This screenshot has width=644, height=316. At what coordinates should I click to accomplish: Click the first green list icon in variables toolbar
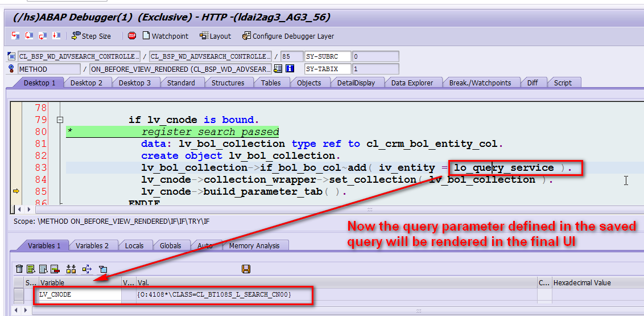(31, 269)
